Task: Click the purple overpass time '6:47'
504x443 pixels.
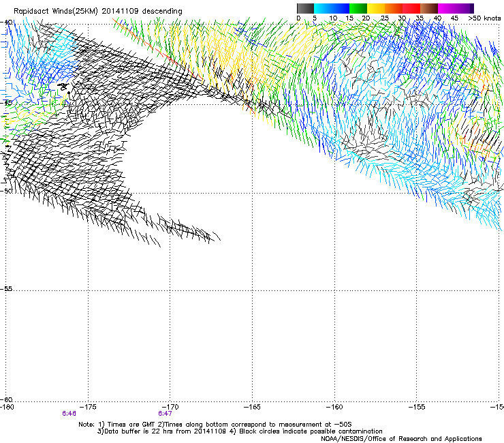Action: pos(165,414)
